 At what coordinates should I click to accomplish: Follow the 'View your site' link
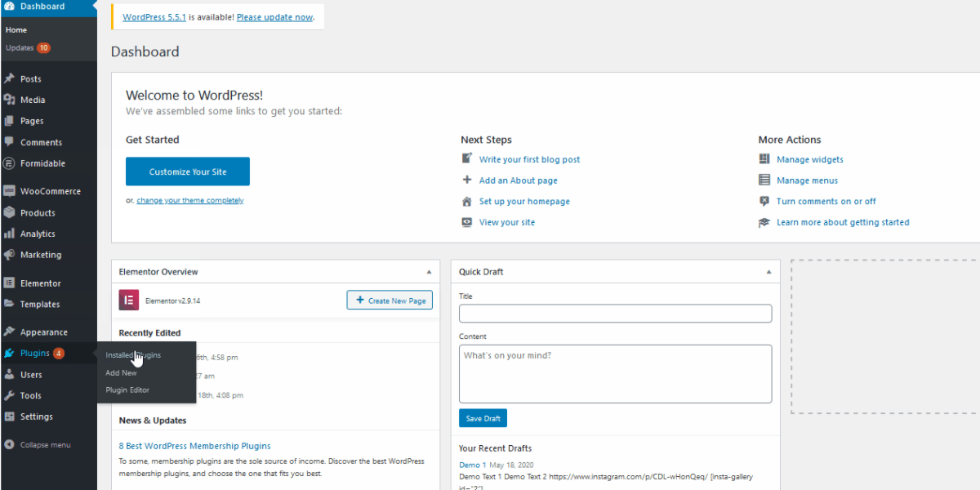(x=507, y=222)
